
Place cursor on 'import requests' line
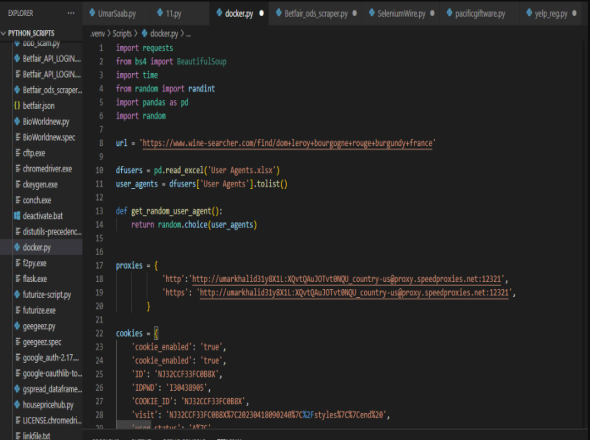point(144,48)
